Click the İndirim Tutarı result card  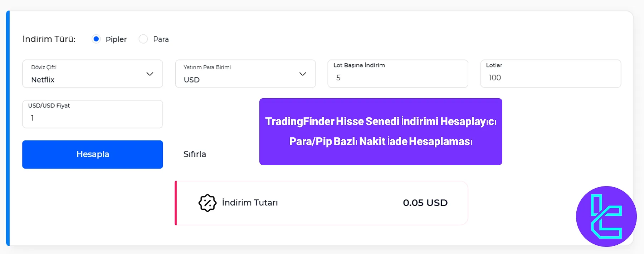coord(321,203)
